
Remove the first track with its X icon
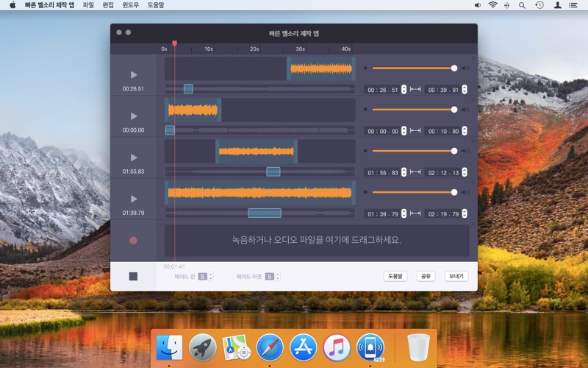pos(473,58)
